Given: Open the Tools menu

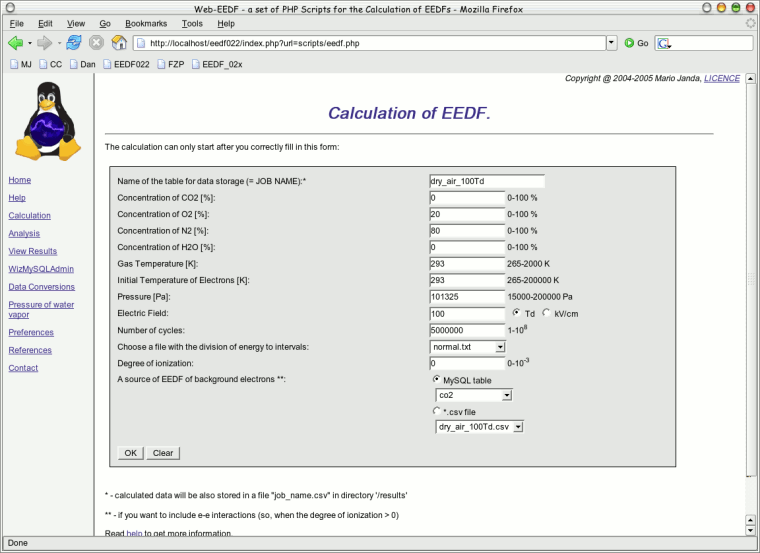Looking at the screenshot, I should pyautogui.click(x=192, y=23).
